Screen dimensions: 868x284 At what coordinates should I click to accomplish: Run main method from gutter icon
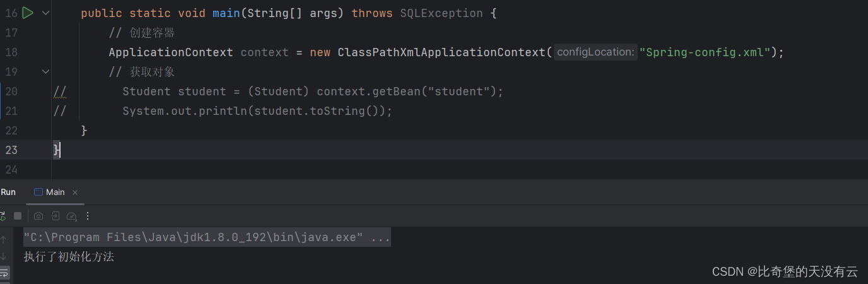[x=27, y=13]
